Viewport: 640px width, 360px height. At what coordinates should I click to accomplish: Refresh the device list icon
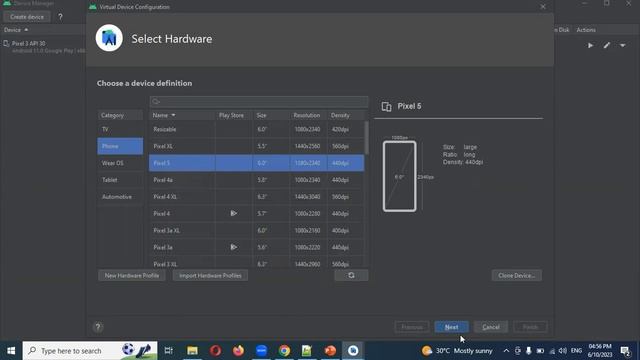click(351, 276)
